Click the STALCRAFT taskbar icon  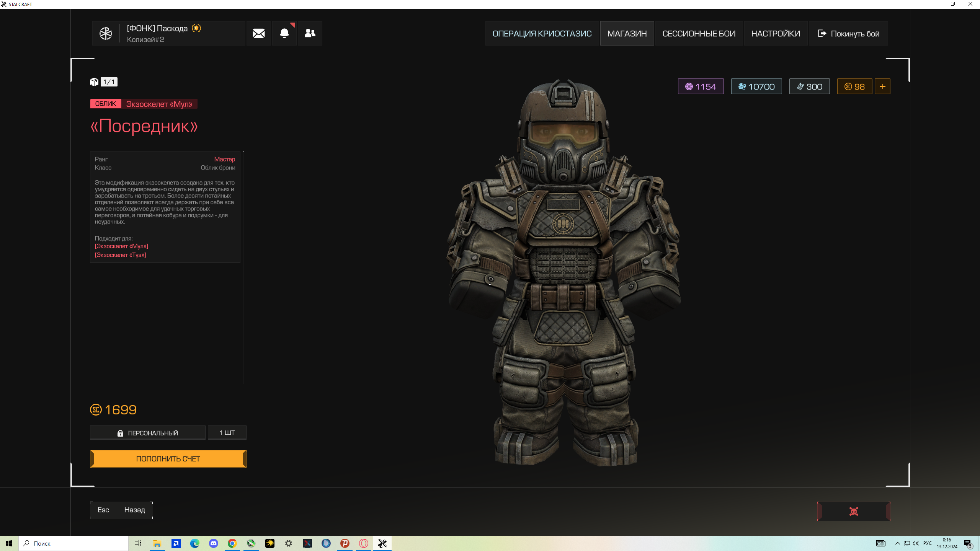382,543
